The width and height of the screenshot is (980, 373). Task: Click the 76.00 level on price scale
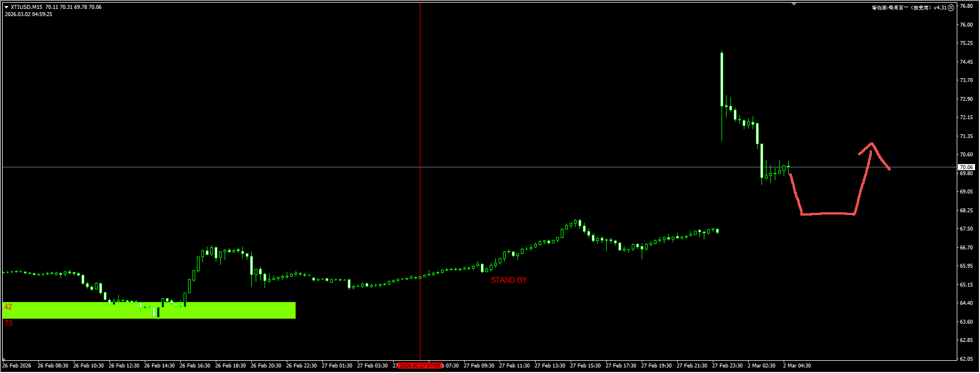[966, 25]
